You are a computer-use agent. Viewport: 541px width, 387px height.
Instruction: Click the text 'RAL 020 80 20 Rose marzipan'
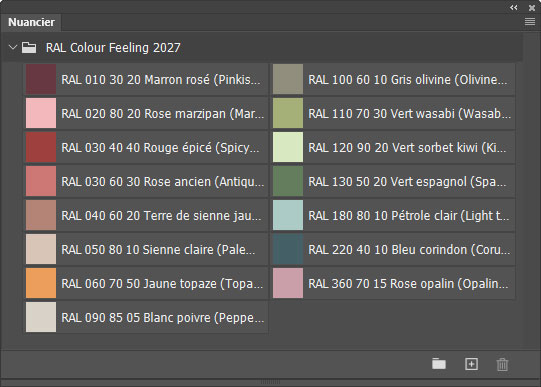pos(144,113)
